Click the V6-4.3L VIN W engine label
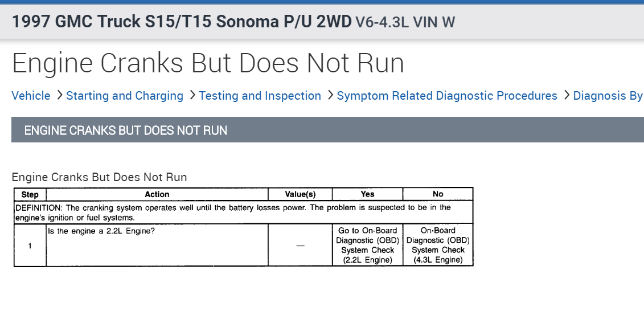 coord(405,22)
